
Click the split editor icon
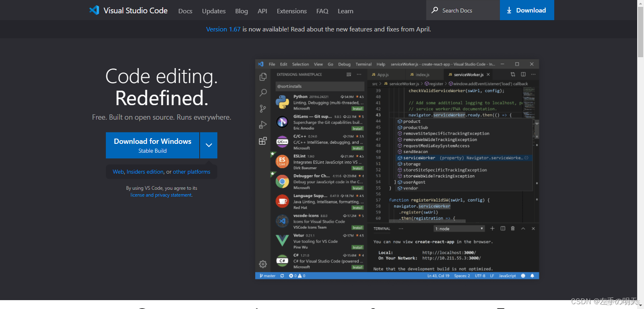[523, 74]
